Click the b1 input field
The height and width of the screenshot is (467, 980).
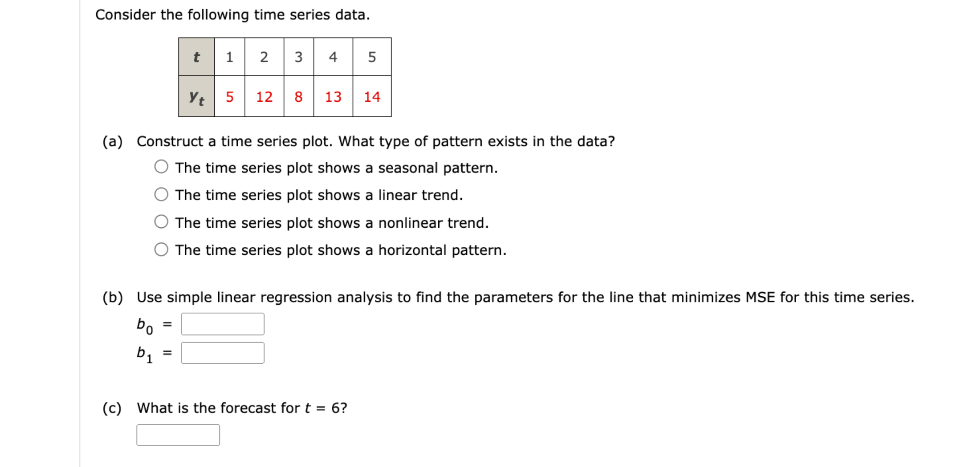coord(222,353)
